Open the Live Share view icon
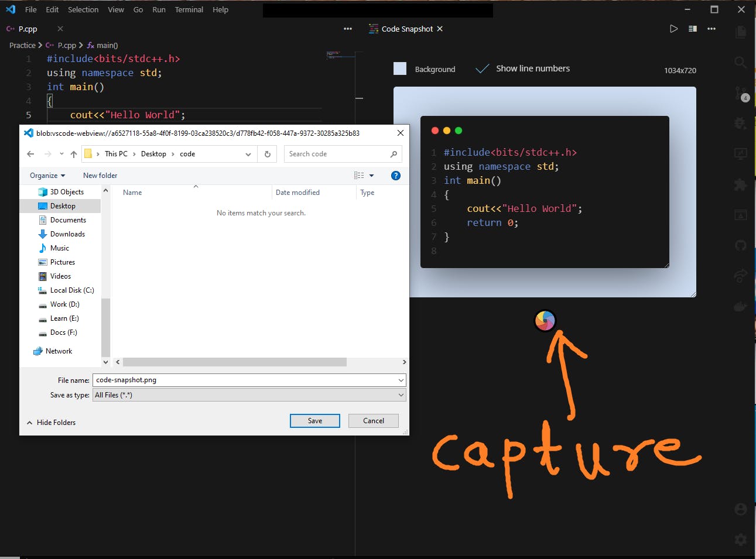 point(741,276)
